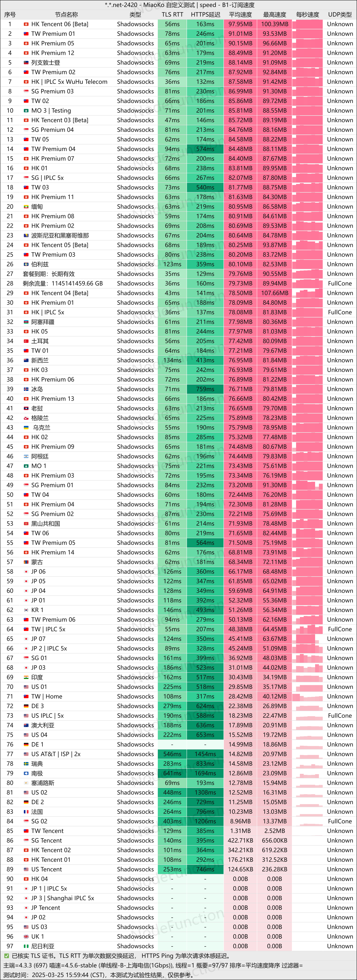Click the India flag beside 印度
357x980 pixels.
click(x=26, y=677)
